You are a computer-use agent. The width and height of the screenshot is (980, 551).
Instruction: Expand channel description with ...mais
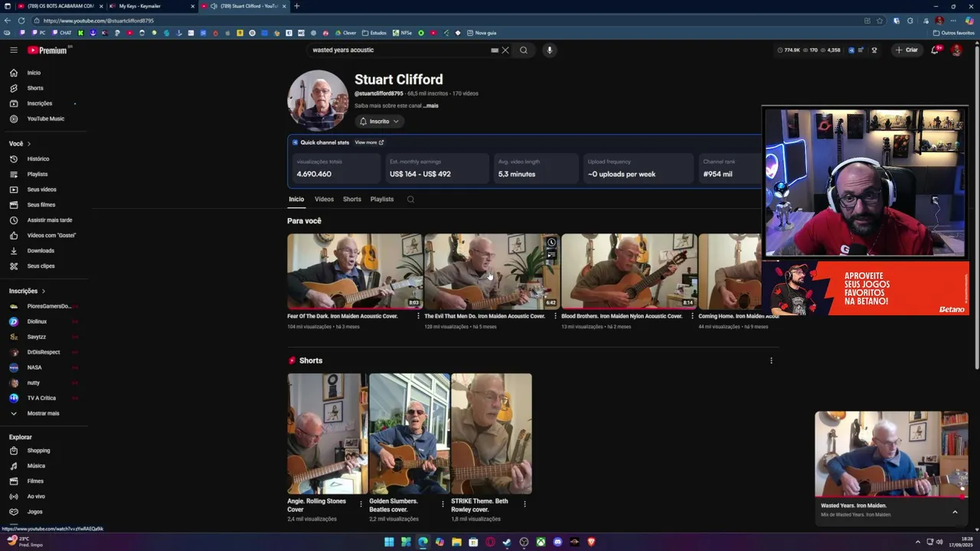431,106
